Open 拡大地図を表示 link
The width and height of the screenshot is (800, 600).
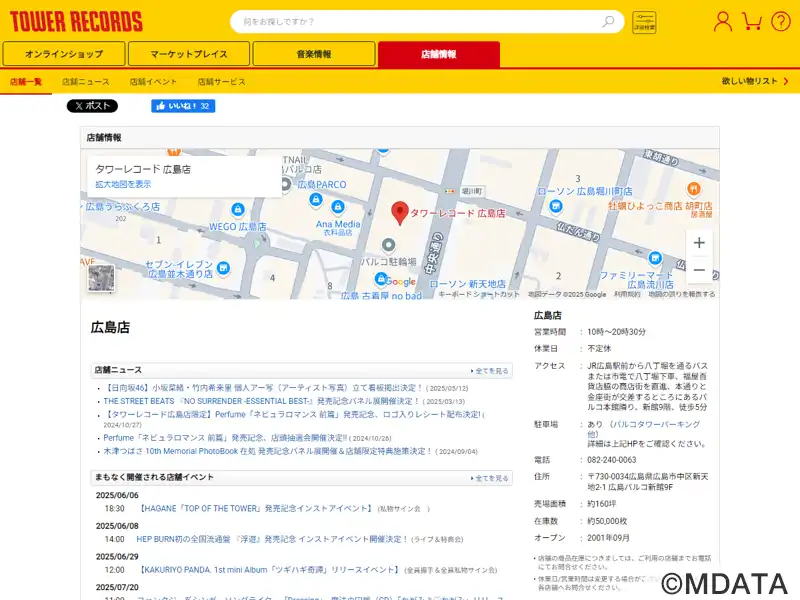(x=123, y=184)
